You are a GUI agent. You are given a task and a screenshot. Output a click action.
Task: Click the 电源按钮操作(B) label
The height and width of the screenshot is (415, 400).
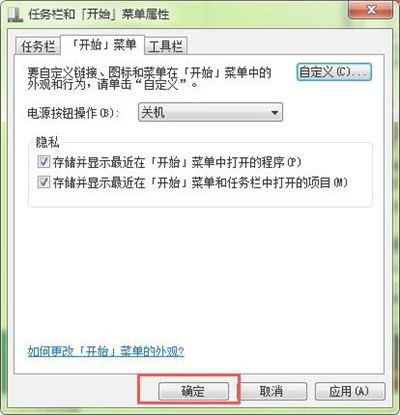coord(73,113)
